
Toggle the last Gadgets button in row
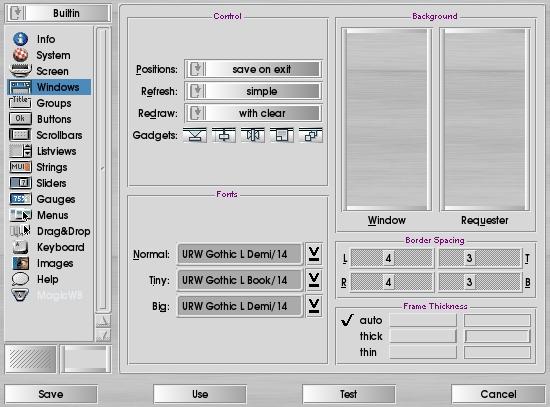[311, 135]
